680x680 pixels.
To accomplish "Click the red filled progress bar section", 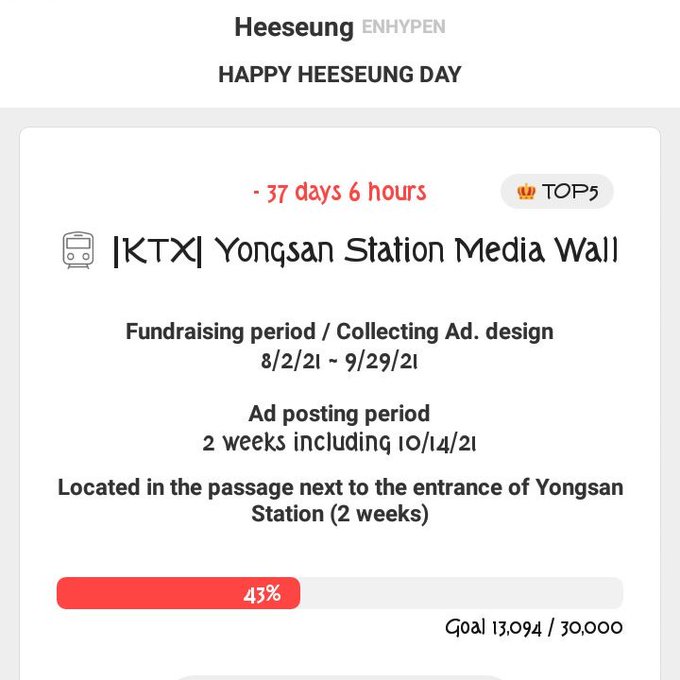I will coord(178,593).
